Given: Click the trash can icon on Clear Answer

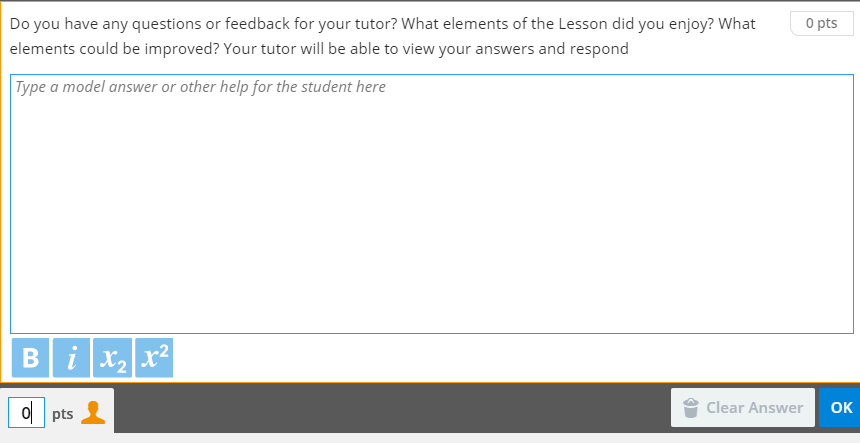Looking at the screenshot, I should [690, 408].
